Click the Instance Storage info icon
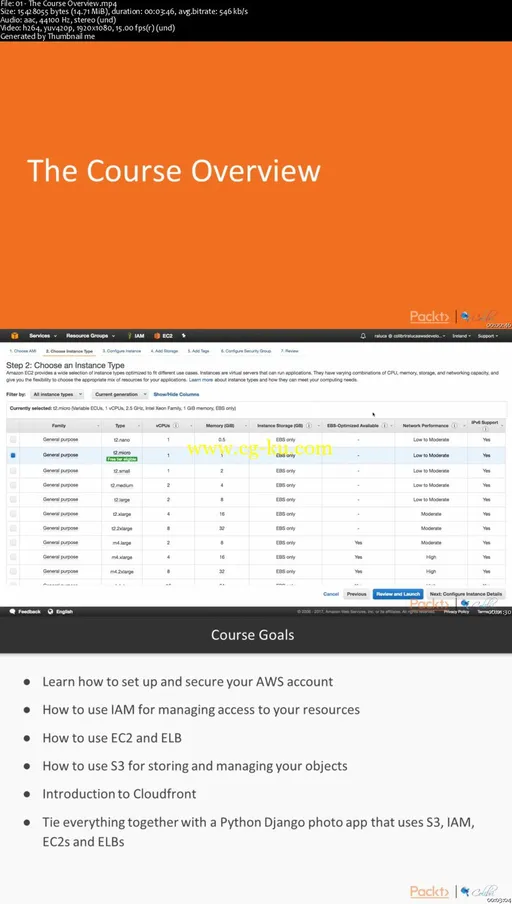Image resolution: width=512 pixels, height=904 pixels. (x=310, y=425)
